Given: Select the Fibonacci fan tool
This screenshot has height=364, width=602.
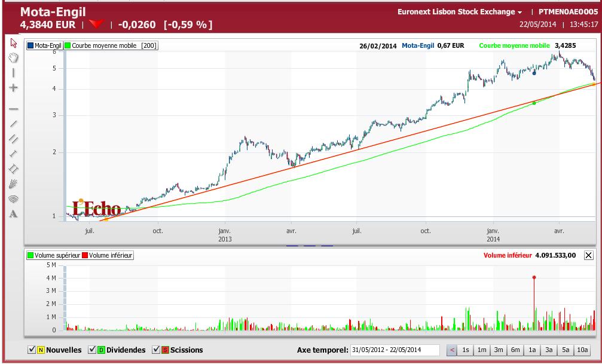Looking at the screenshot, I should [x=13, y=183].
